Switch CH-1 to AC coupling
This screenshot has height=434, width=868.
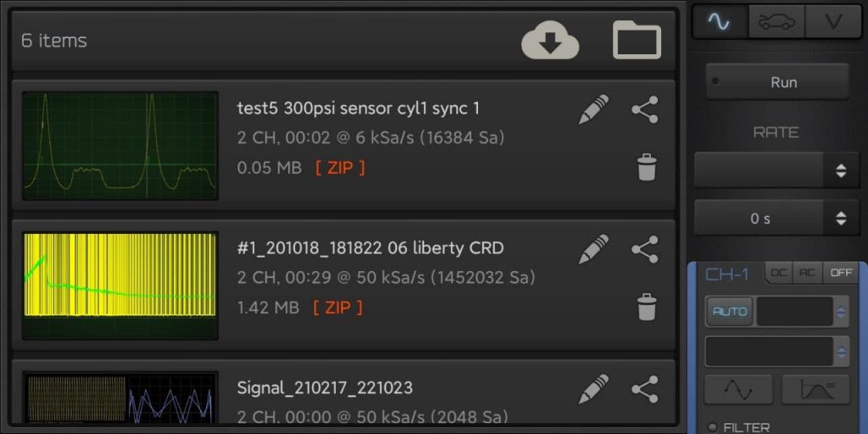[807, 273]
